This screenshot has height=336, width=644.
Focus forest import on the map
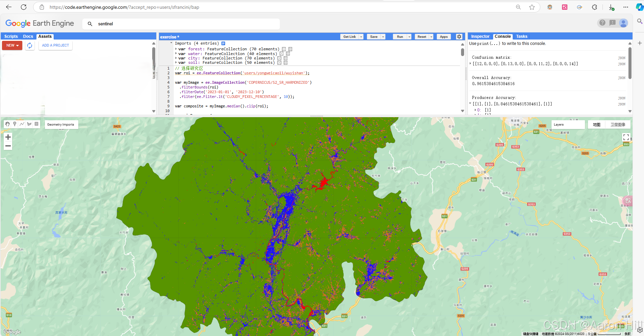[290, 49]
